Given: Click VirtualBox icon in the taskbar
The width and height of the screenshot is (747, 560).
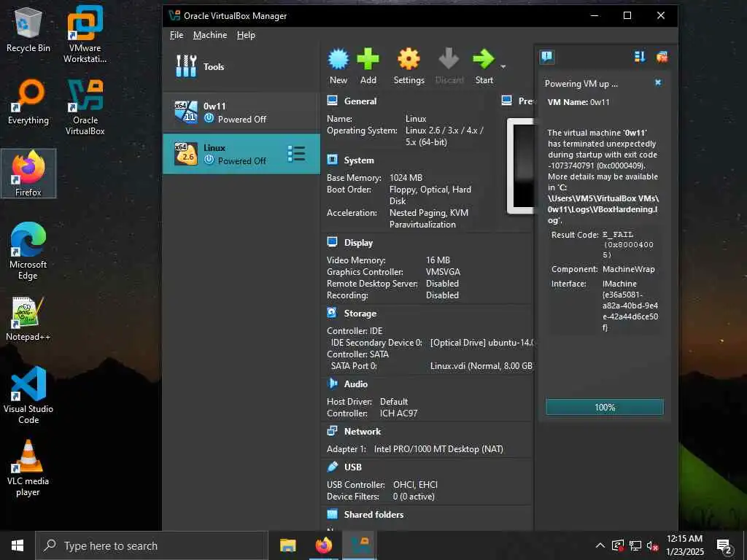Looking at the screenshot, I should (x=360, y=545).
